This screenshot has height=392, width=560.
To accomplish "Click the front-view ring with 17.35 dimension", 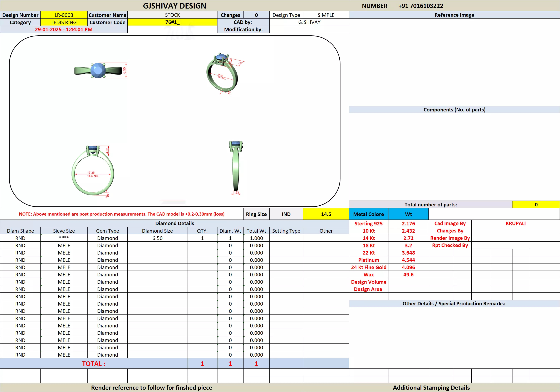I will (93, 172).
